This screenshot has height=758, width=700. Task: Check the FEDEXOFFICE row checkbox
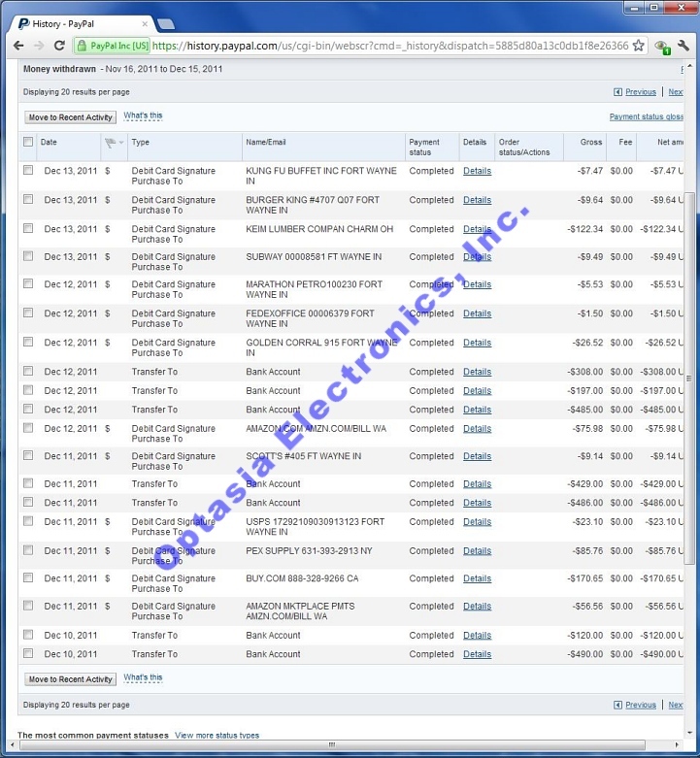click(x=28, y=313)
